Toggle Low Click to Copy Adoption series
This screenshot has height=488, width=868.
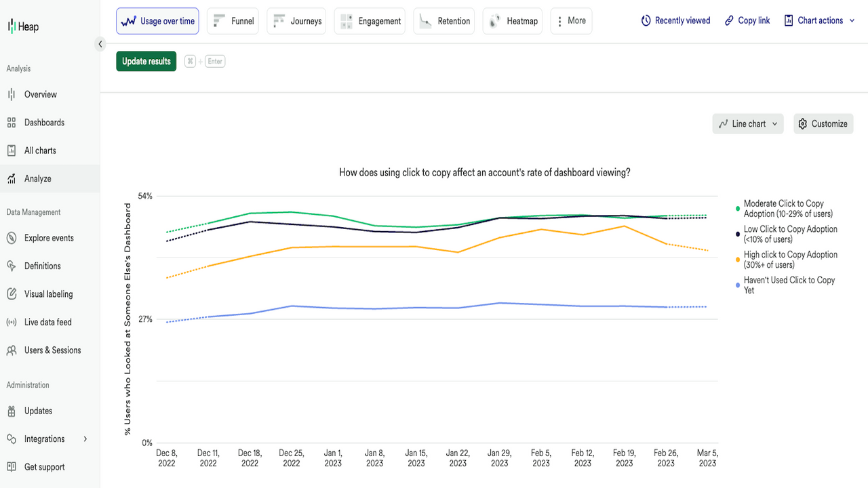(x=791, y=235)
